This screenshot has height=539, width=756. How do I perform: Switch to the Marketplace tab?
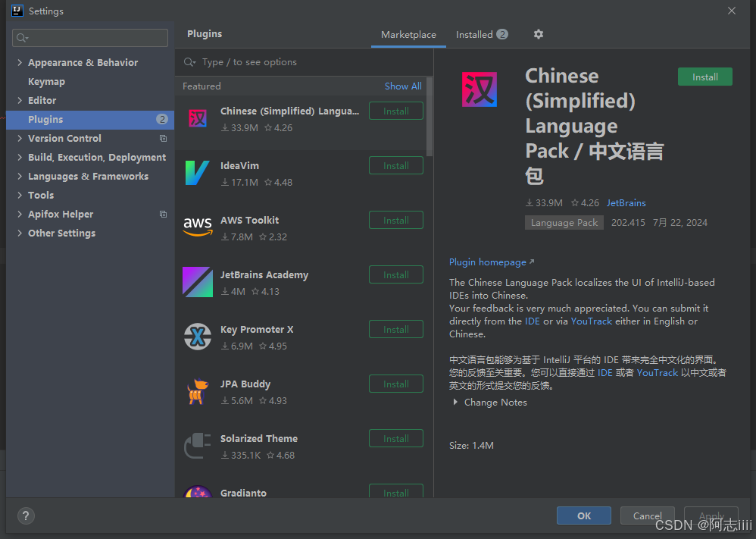coord(408,35)
